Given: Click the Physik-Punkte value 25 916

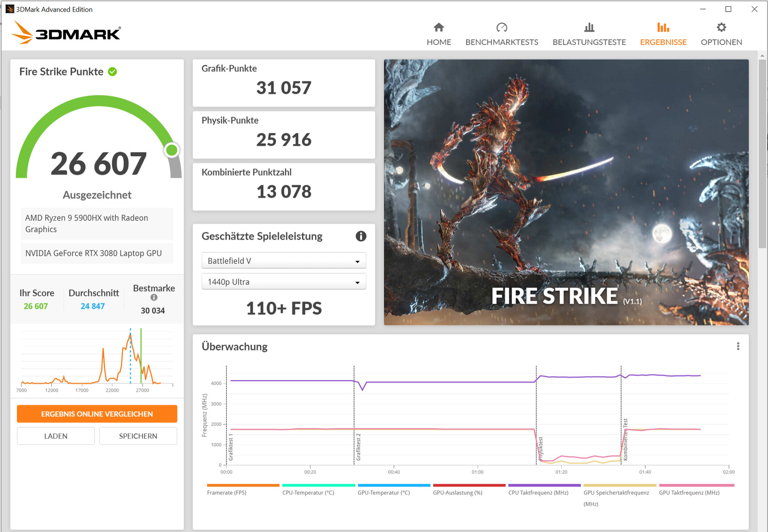Looking at the screenshot, I should 284,140.
